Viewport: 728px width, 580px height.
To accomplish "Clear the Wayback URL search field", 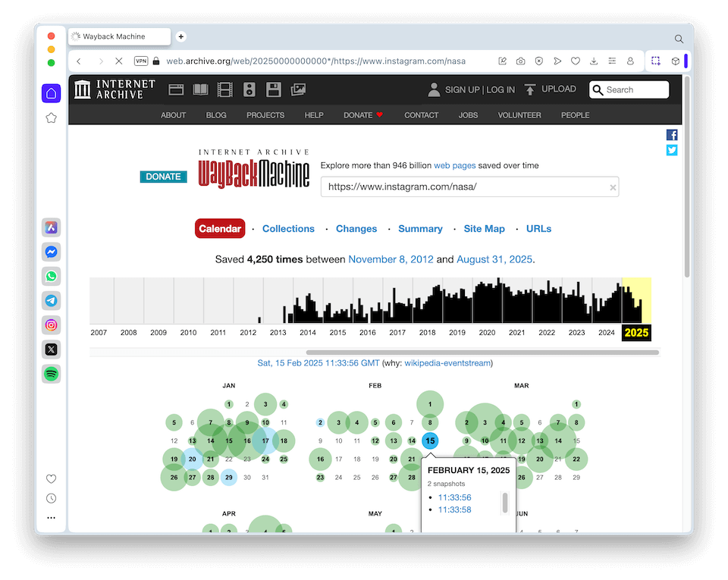I will (x=613, y=187).
